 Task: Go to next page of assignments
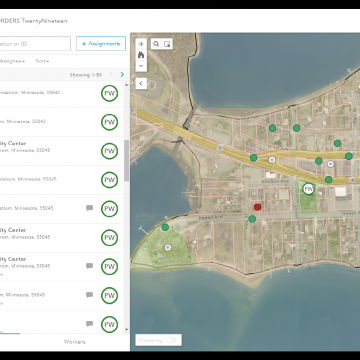pyautogui.click(x=122, y=75)
